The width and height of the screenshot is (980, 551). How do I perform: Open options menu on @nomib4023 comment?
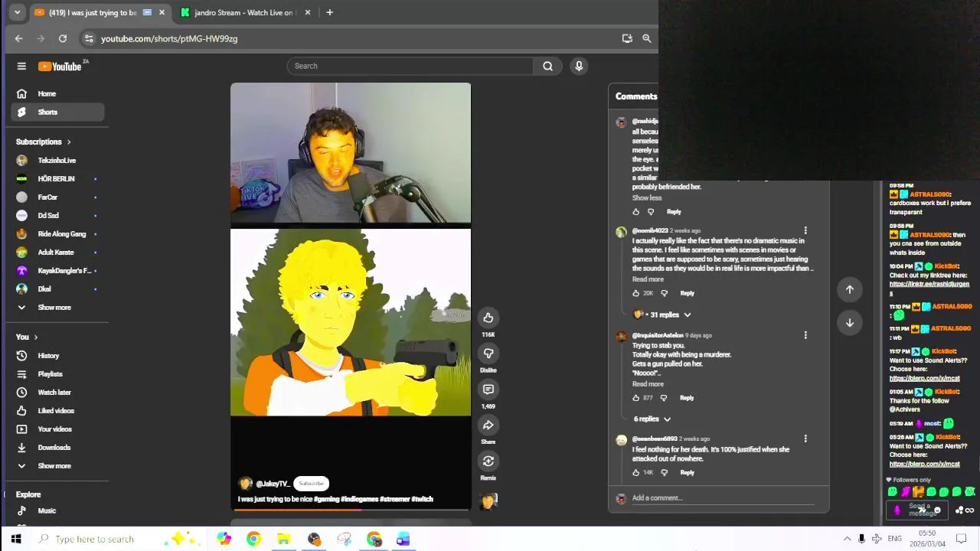805,230
